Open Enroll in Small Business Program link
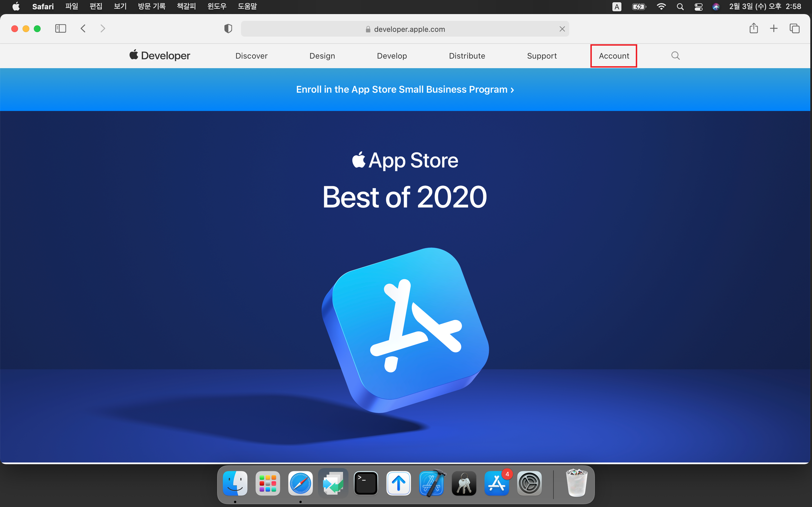The height and width of the screenshot is (507, 812). (x=405, y=90)
